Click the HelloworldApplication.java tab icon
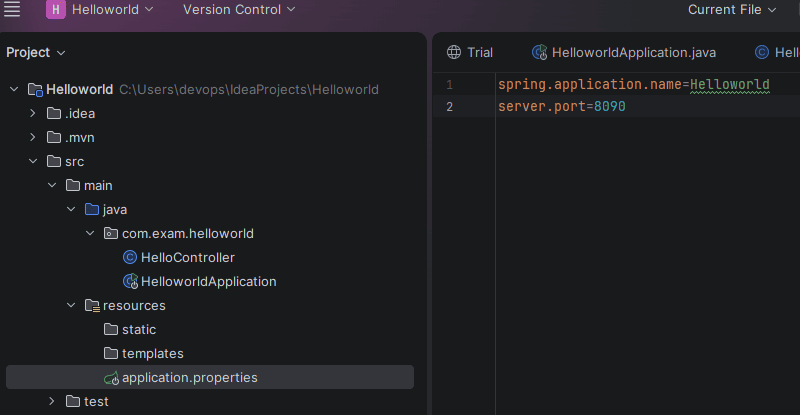Image resolution: width=800 pixels, height=415 pixels. (x=539, y=52)
